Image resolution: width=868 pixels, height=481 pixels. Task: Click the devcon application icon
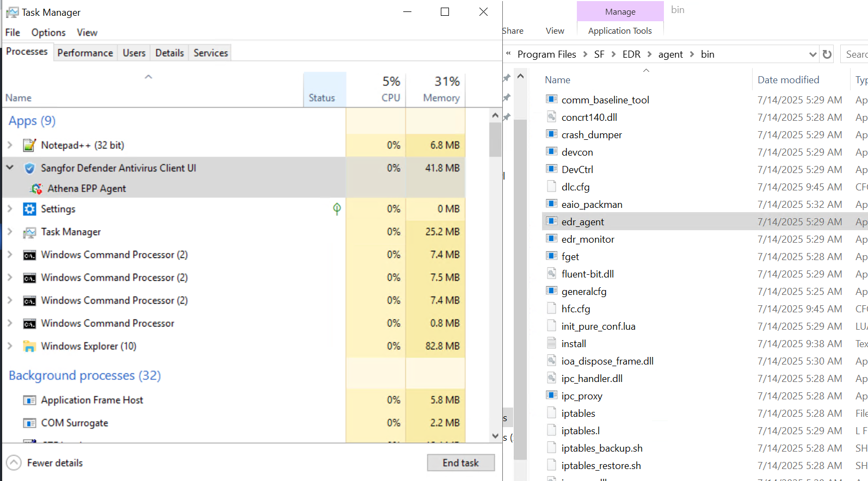pyautogui.click(x=552, y=152)
